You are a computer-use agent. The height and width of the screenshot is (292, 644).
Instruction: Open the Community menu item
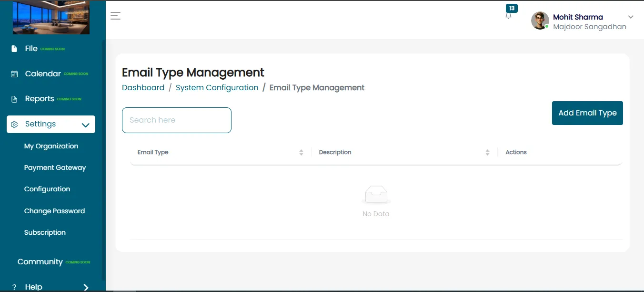40,261
